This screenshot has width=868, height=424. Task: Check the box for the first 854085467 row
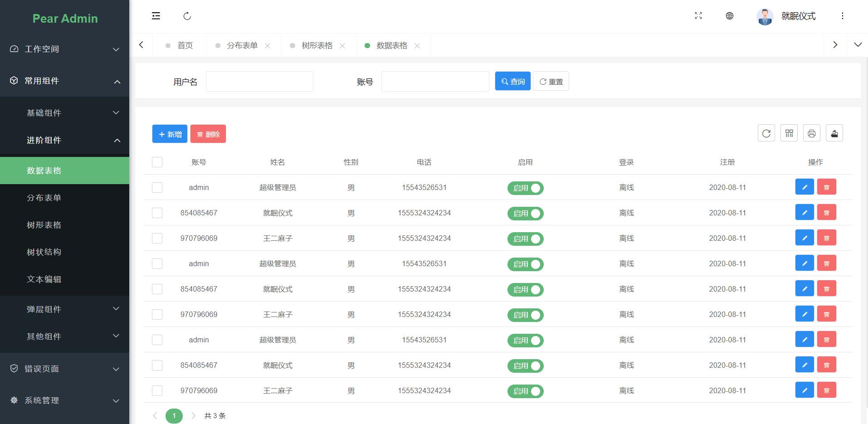coord(157,213)
